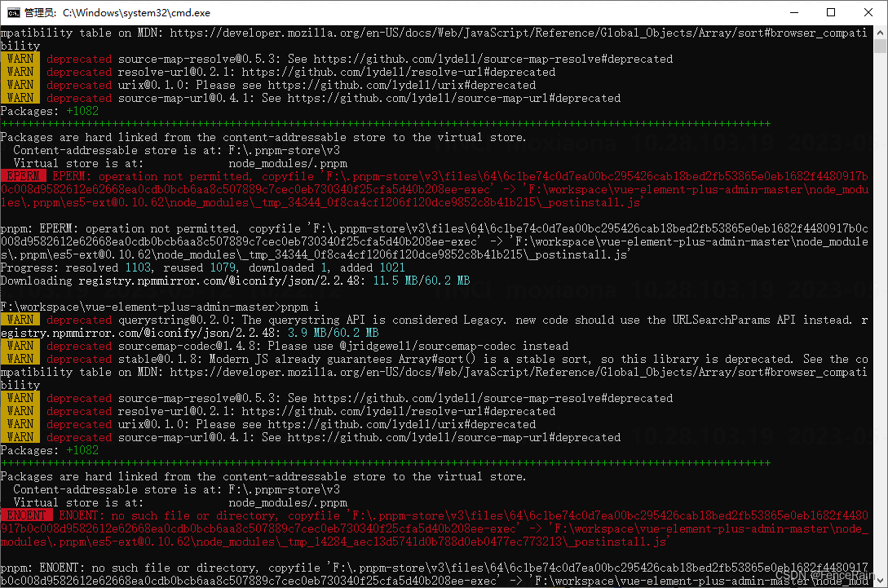Click the red ENOENT error badge
The image size is (888, 588).
tap(27, 515)
